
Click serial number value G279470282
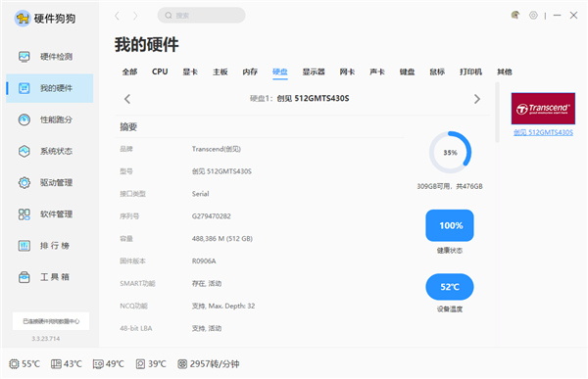(x=212, y=216)
